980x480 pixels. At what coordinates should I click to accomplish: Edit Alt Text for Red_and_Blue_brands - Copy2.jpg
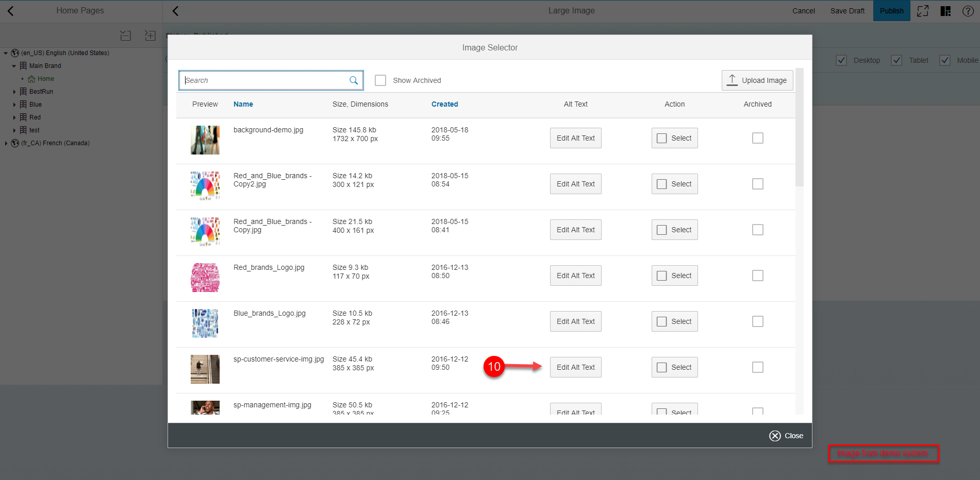(x=576, y=184)
